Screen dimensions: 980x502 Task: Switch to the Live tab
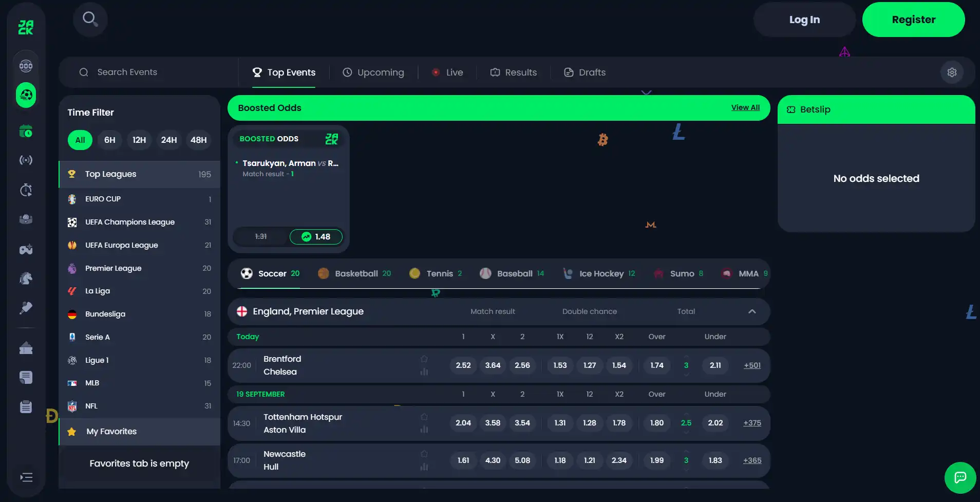tap(447, 72)
